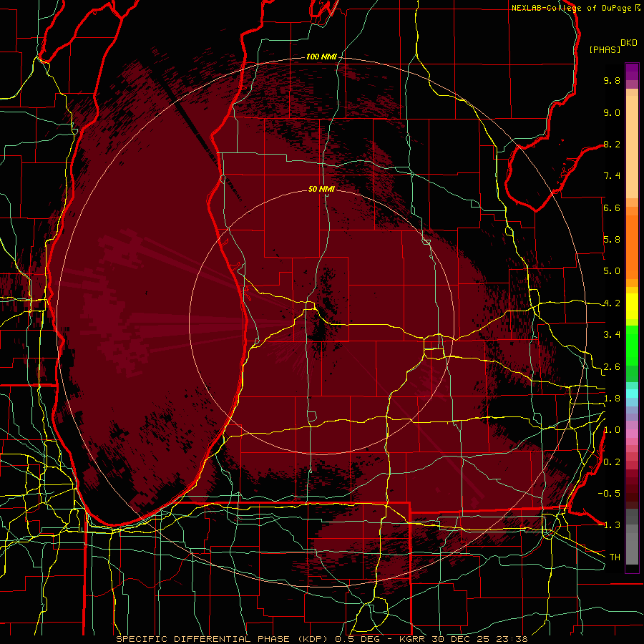This screenshot has width=644, height=644.
Task: Click the "TH" threshold label on legend
Action: coord(615,557)
